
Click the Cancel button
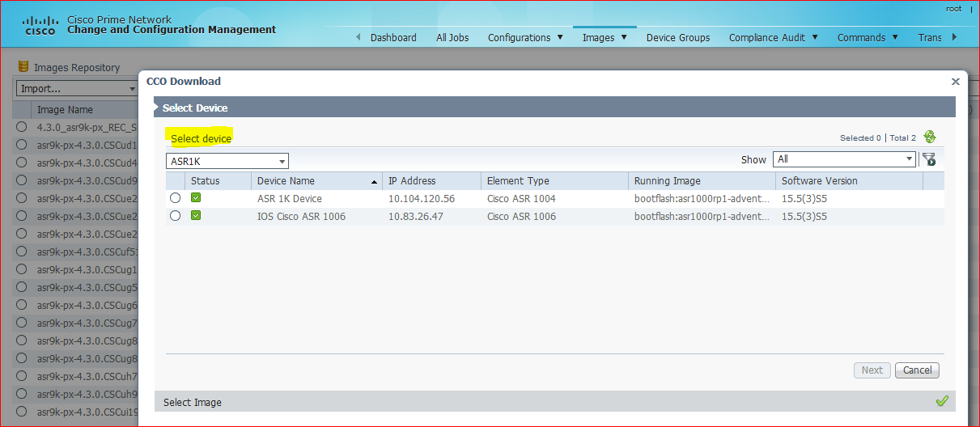(918, 370)
